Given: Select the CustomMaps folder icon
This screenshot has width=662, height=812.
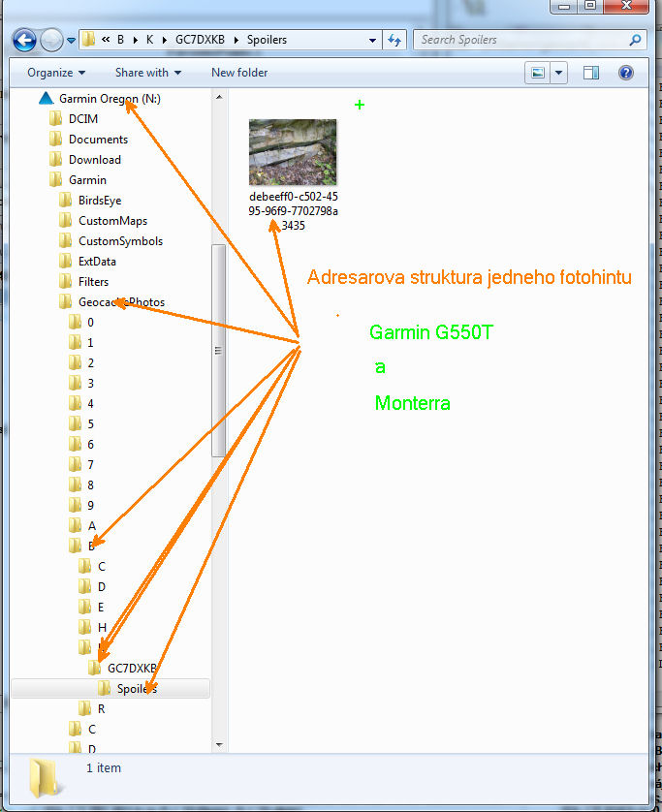Looking at the screenshot, I should 66,221.
